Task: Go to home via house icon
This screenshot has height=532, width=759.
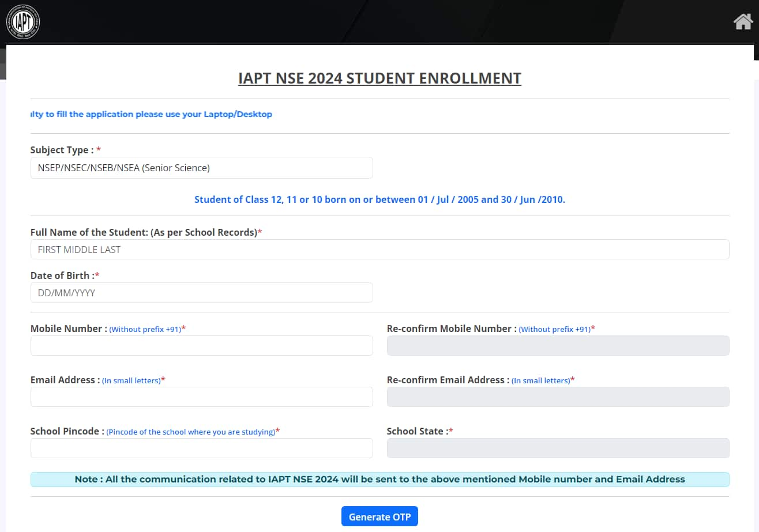Action: coord(743,22)
